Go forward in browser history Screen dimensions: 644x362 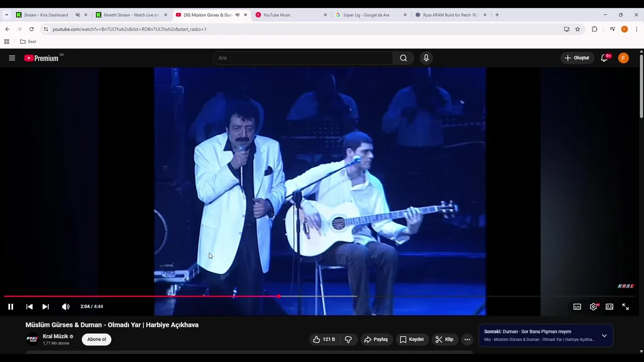click(19, 29)
